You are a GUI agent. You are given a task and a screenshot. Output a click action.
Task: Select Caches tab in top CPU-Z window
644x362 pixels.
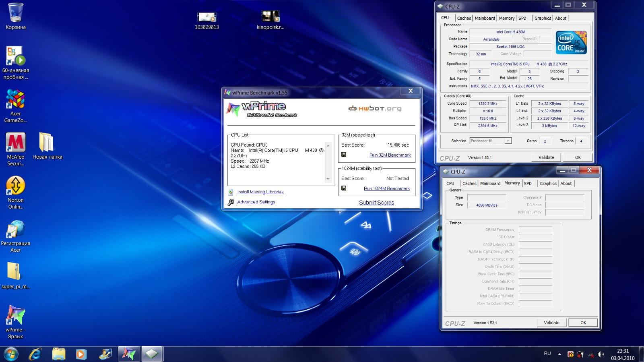pos(464,18)
